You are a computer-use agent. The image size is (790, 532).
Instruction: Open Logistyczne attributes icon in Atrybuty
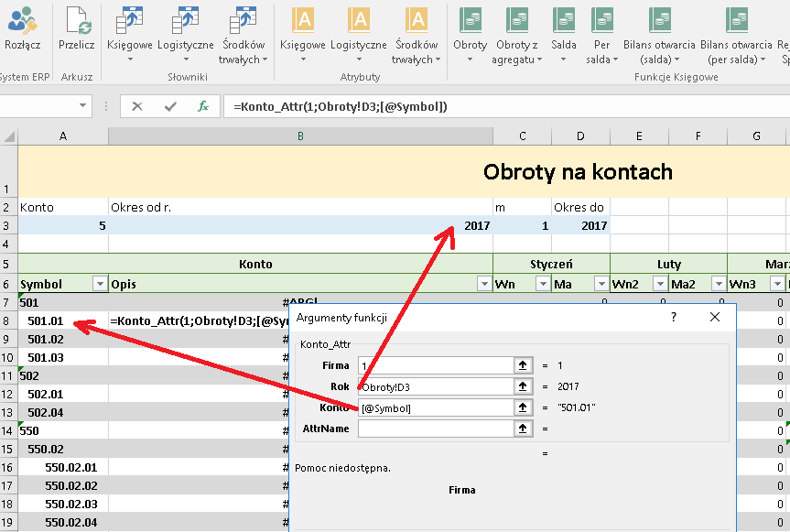point(359,20)
